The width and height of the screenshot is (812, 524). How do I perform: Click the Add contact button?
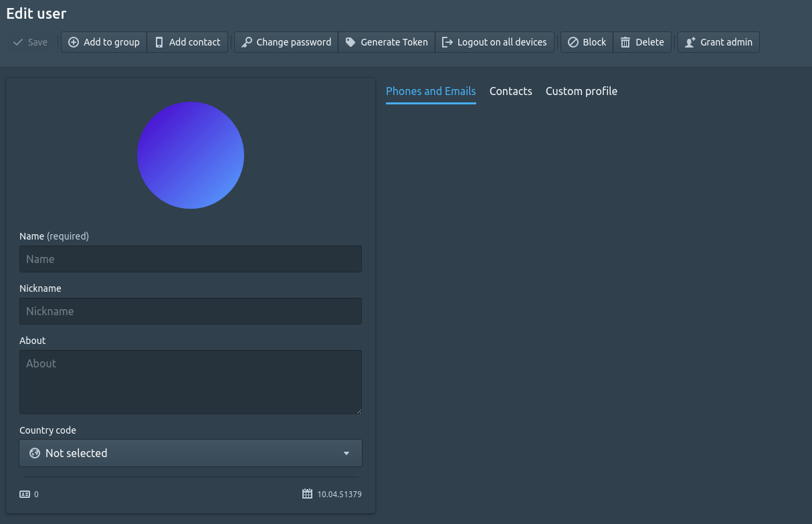pos(187,42)
